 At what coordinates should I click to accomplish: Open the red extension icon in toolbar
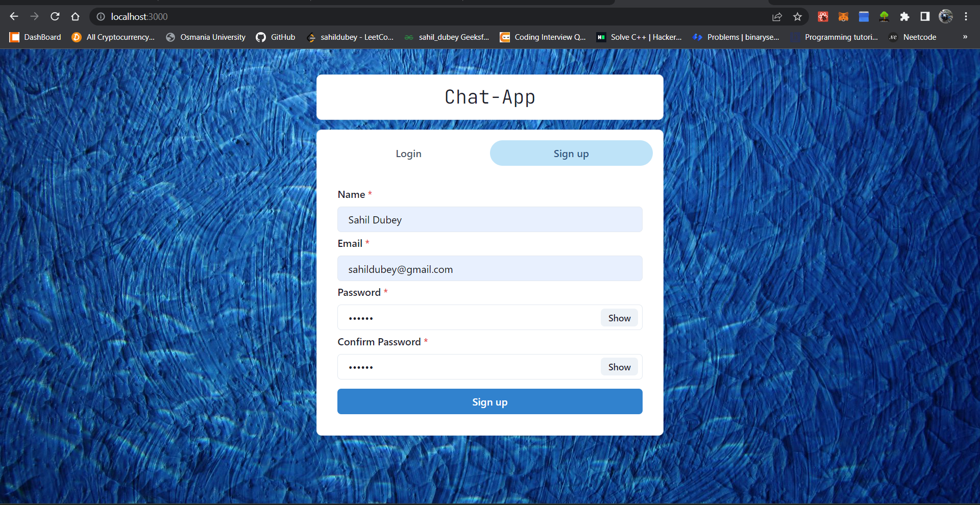click(x=823, y=17)
